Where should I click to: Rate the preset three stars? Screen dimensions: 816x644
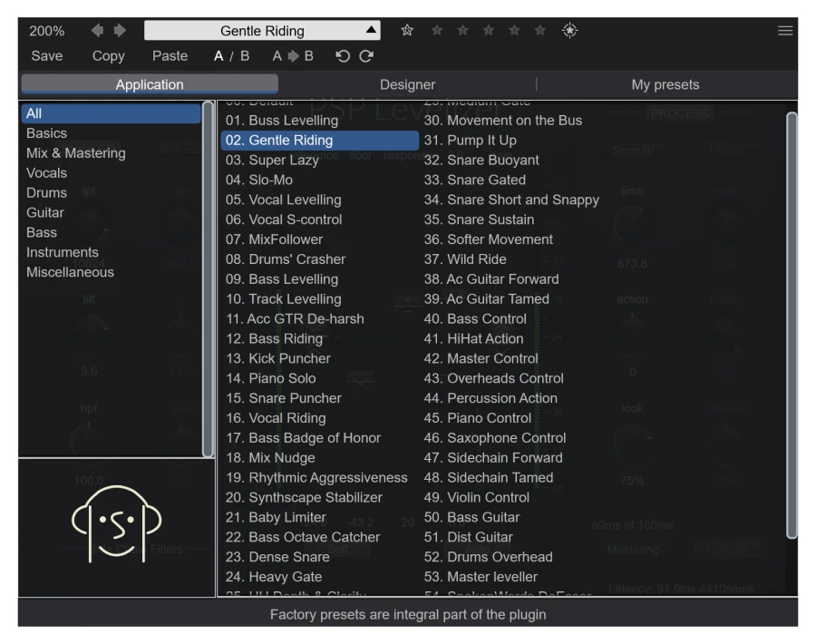(x=489, y=31)
